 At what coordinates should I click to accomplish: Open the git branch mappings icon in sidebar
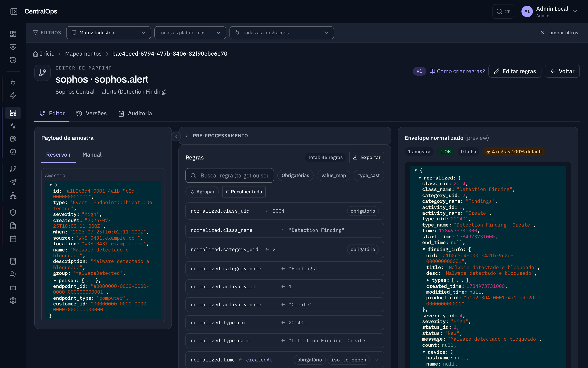[13, 169]
